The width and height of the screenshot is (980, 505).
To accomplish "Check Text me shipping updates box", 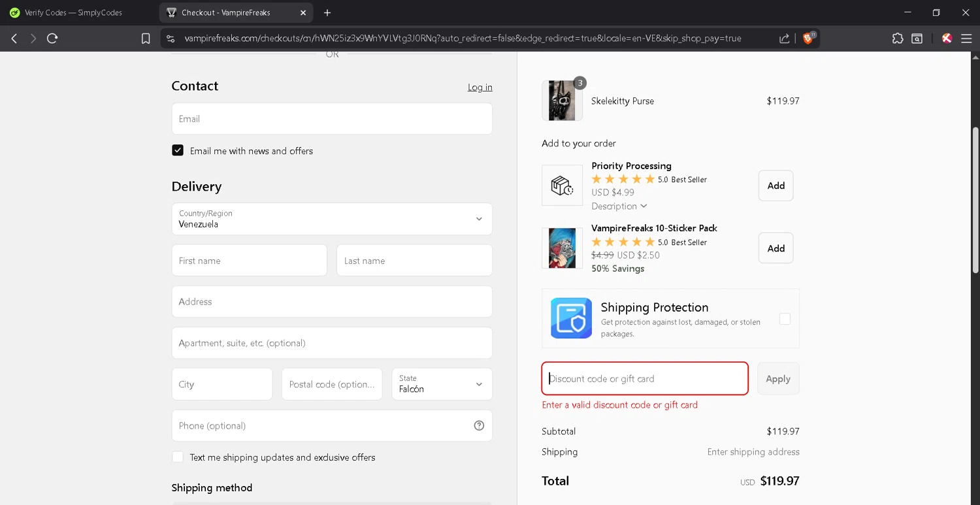I will pos(178,457).
